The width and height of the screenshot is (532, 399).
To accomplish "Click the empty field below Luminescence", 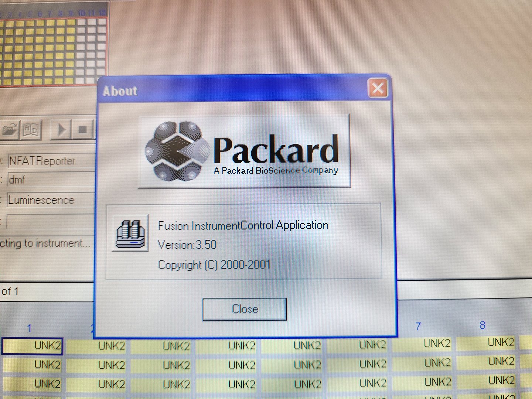I will coord(50,222).
